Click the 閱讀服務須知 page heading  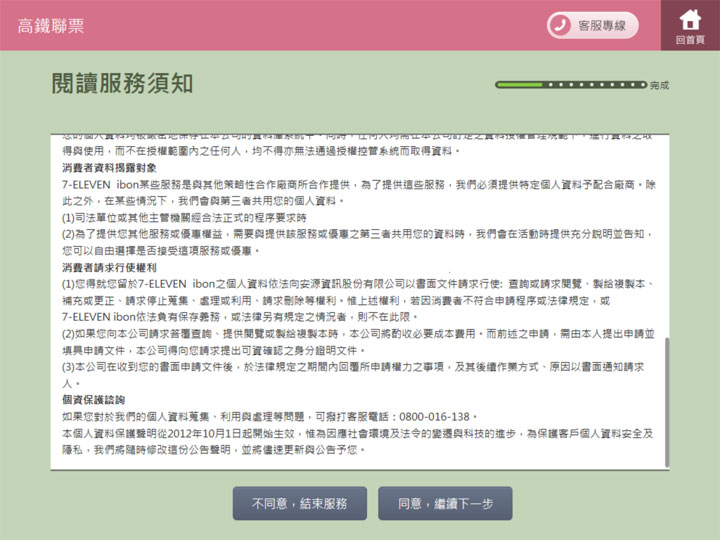pyautogui.click(x=122, y=84)
